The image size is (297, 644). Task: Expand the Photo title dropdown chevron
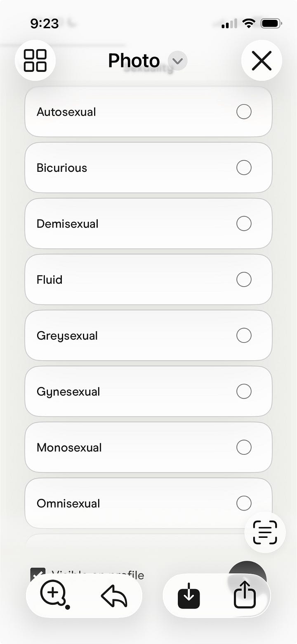click(x=177, y=61)
